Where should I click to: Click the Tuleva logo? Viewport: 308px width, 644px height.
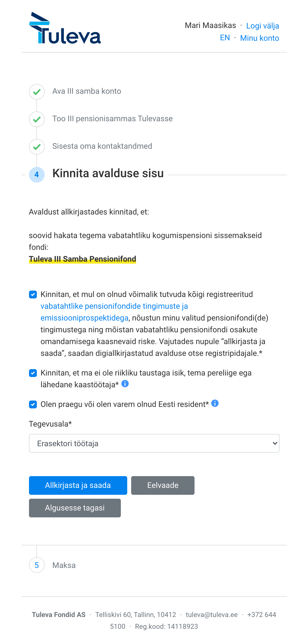click(x=65, y=28)
